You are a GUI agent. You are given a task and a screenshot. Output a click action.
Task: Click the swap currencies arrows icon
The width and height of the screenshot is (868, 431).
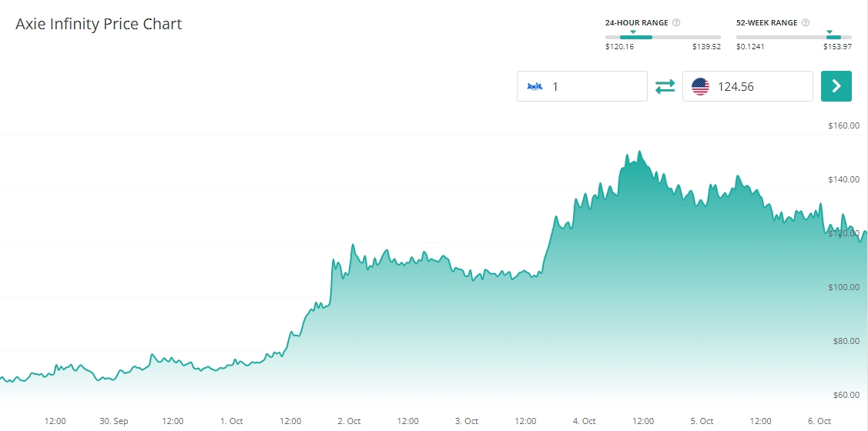click(665, 87)
